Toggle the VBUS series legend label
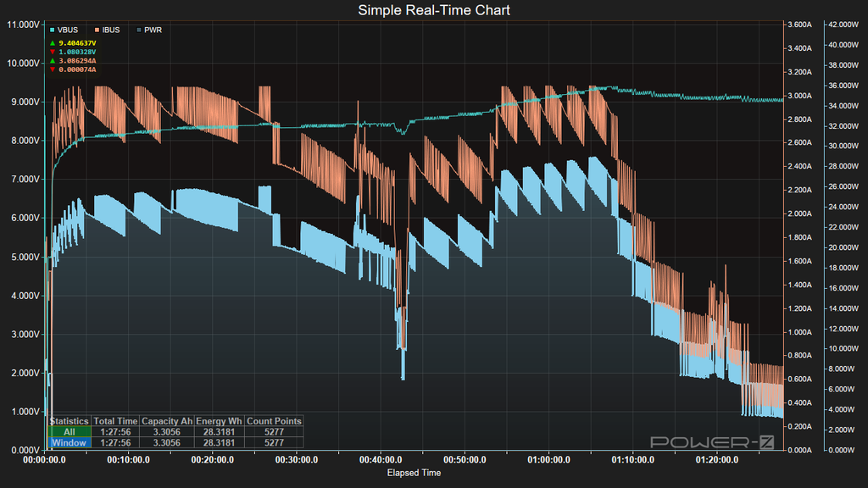The image size is (868, 488). click(68, 30)
